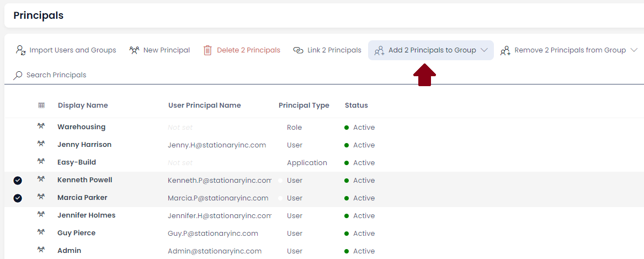
Task: Select the Admin display name
Action: pyautogui.click(x=70, y=251)
